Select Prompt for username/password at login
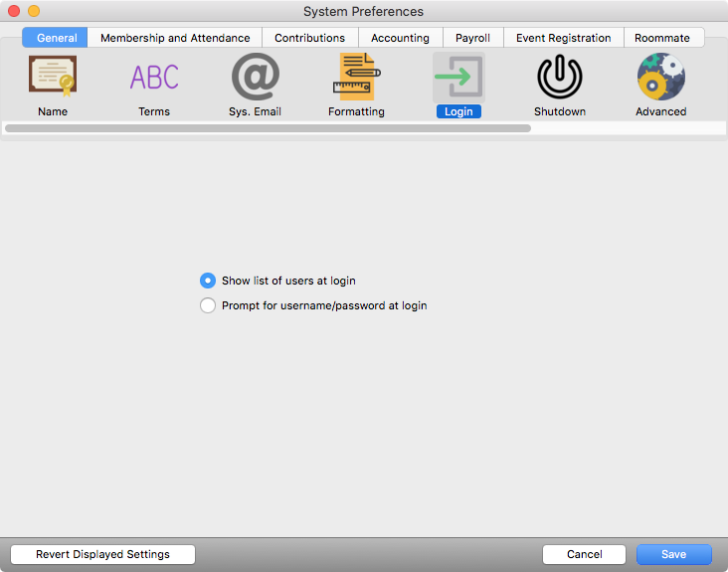Image resolution: width=728 pixels, height=572 pixels. point(208,305)
